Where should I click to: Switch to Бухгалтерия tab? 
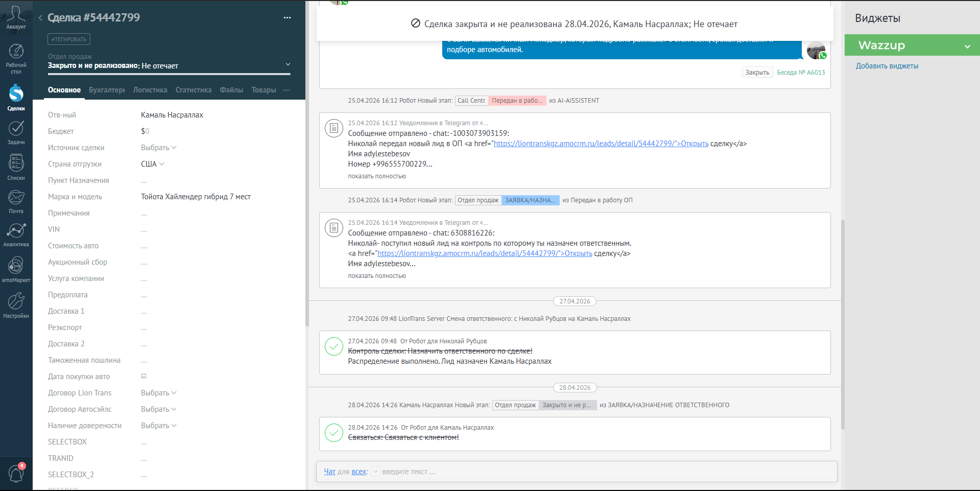coord(107,90)
